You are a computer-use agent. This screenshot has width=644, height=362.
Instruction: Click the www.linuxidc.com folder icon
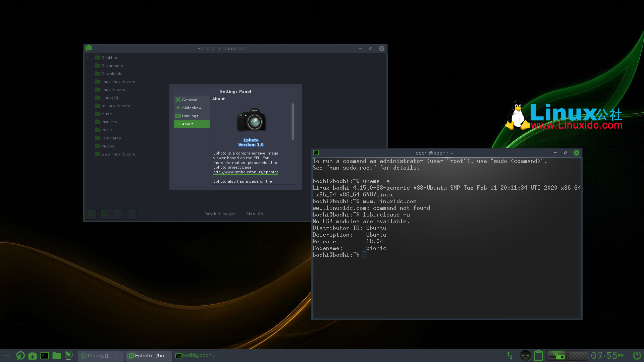[x=98, y=154]
